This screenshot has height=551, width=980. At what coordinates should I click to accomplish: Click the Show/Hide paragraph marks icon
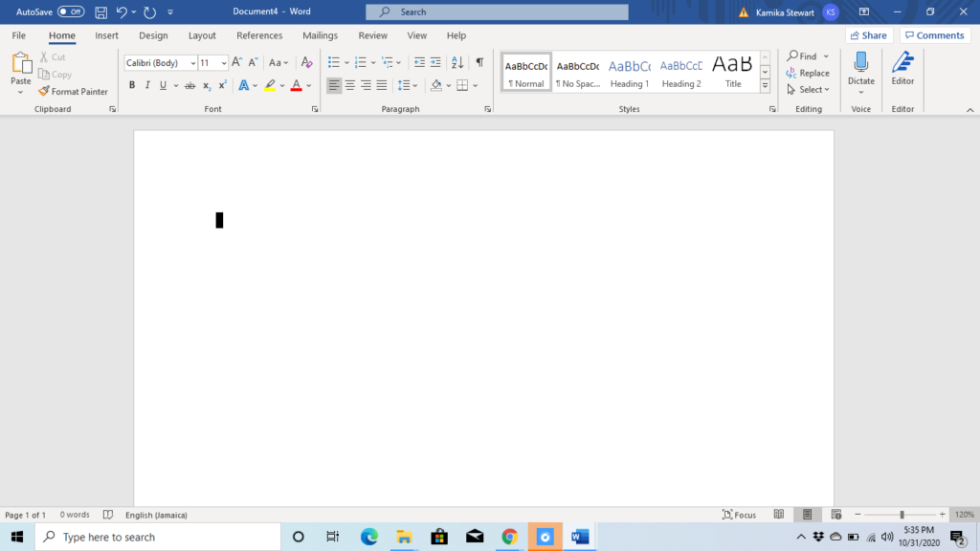479,62
